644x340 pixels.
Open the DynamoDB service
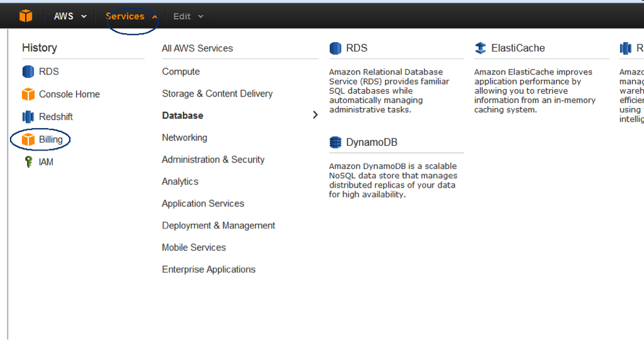372,142
